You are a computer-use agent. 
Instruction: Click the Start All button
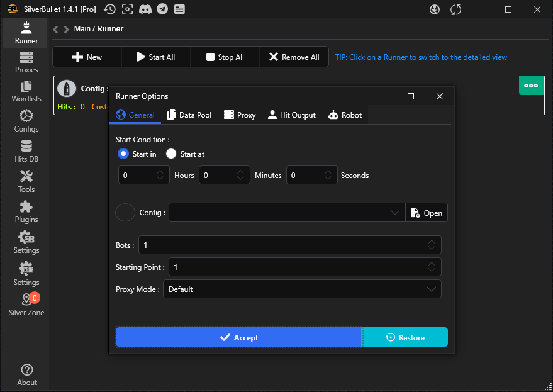156,57
